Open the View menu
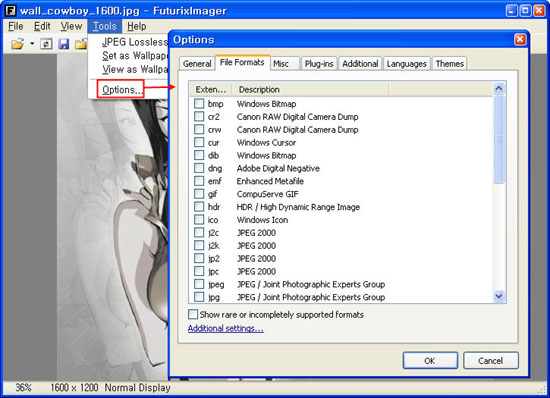This screenshot has width=550, height=398. click(71, 26)
